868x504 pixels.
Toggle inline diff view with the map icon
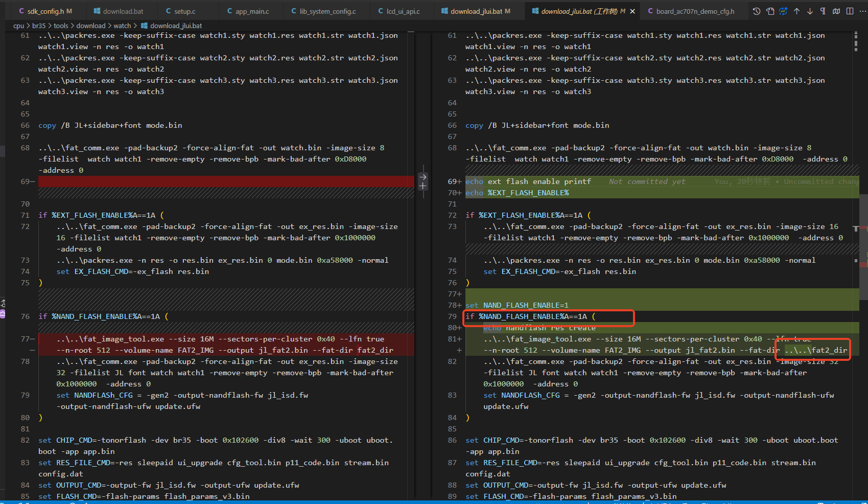[836, 11]
